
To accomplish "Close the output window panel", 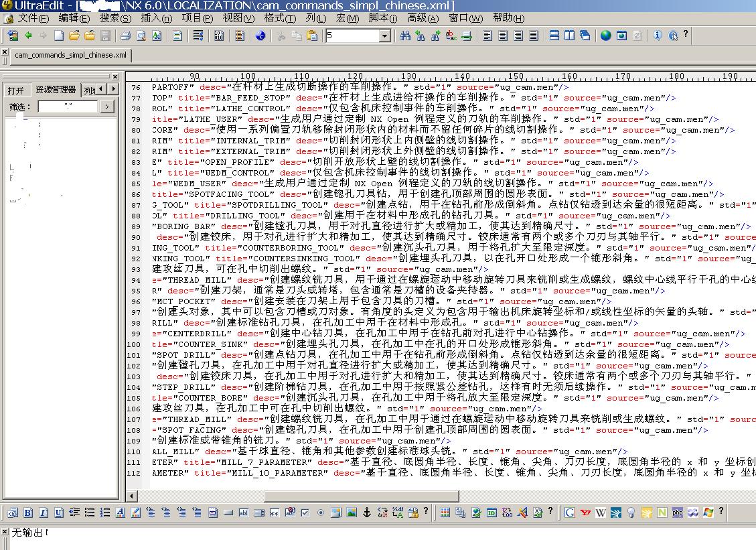I will click(4, 532).
